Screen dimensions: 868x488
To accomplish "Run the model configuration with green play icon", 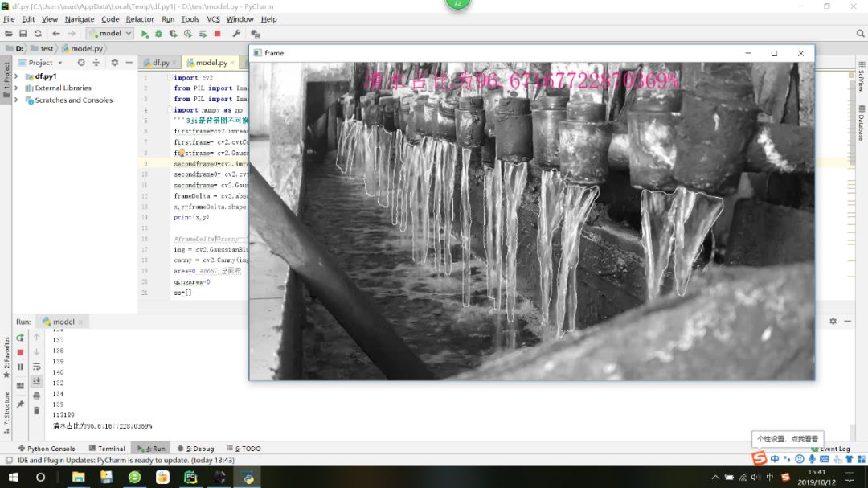I will point(145,34).
